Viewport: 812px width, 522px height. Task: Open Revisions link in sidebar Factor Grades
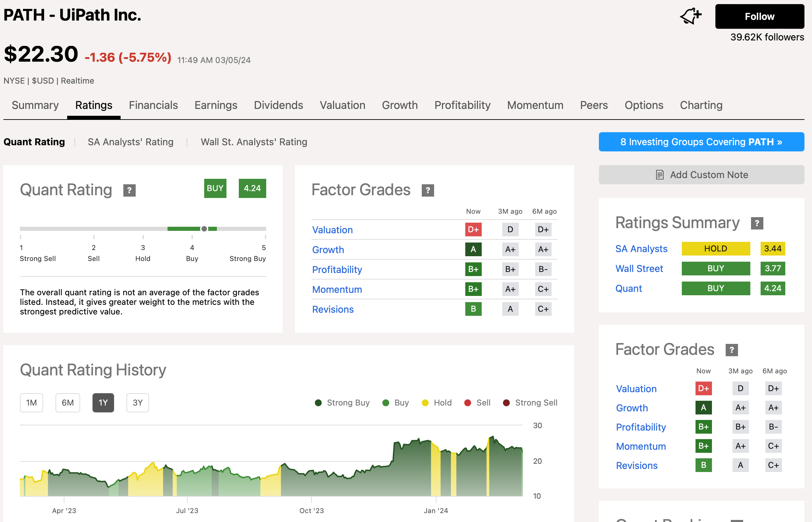click(637, 465)
